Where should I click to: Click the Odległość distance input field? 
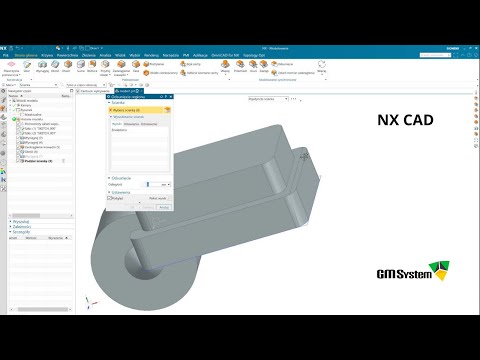(x=154, y=184)
